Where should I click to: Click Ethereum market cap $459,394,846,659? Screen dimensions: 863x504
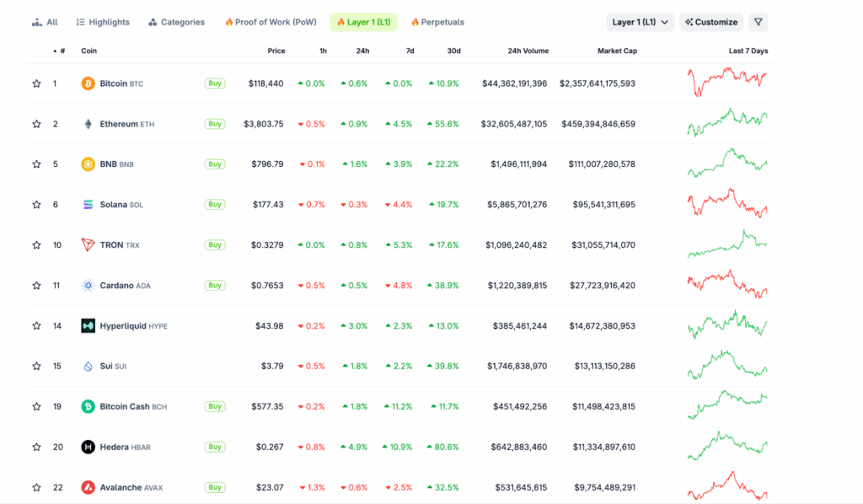coord(598,124)
